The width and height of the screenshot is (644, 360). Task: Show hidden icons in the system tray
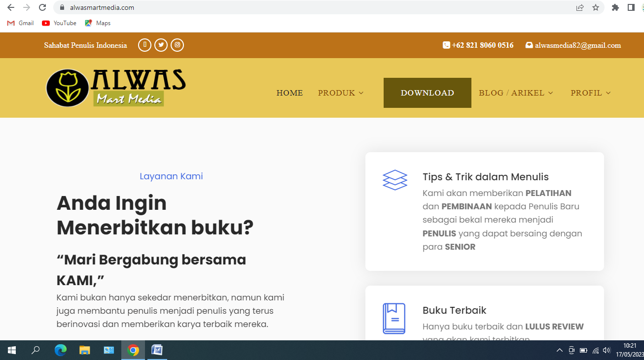559,350
